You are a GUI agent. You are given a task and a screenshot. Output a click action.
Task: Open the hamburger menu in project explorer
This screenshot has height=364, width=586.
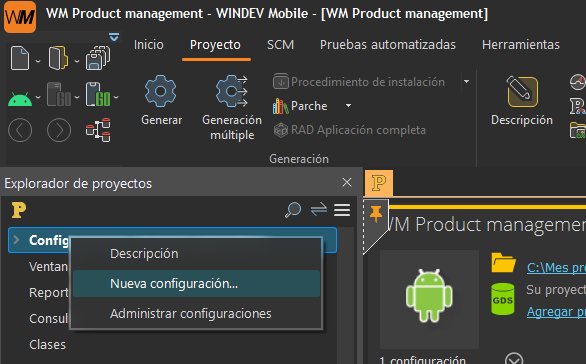point(342,210)
